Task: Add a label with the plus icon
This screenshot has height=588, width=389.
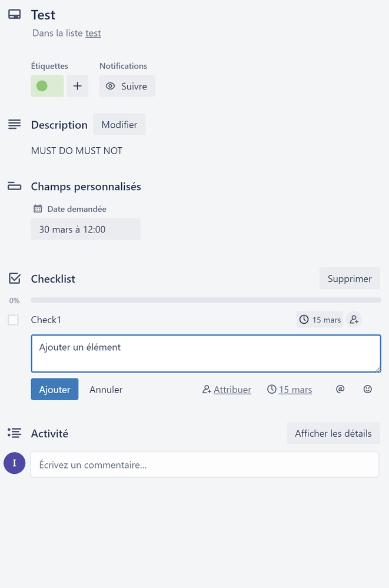Action: click(77, 86)
